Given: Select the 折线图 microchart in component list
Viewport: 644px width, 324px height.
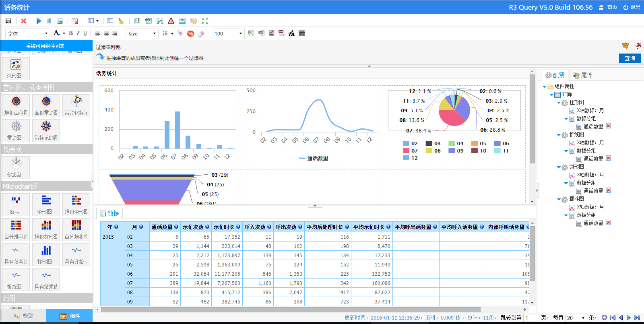Looking at the screenshot, I should coord(16,279).
